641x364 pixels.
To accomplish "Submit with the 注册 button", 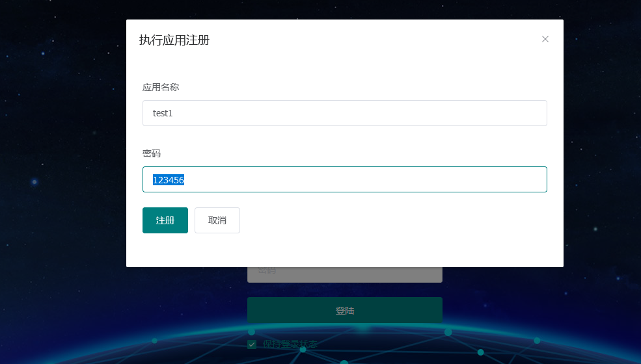I will [165, 220].
